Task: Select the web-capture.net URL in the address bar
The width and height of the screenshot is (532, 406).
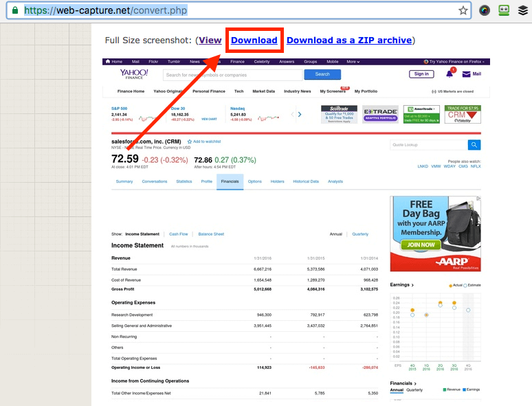Action: click(x=105, y=10)
